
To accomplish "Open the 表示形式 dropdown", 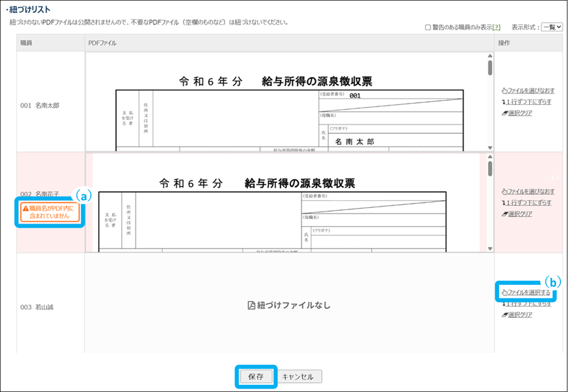I will click(552, 27).
